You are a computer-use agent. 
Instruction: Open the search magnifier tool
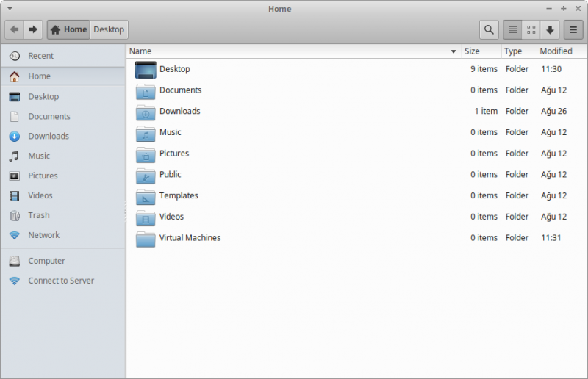point(489,29)
